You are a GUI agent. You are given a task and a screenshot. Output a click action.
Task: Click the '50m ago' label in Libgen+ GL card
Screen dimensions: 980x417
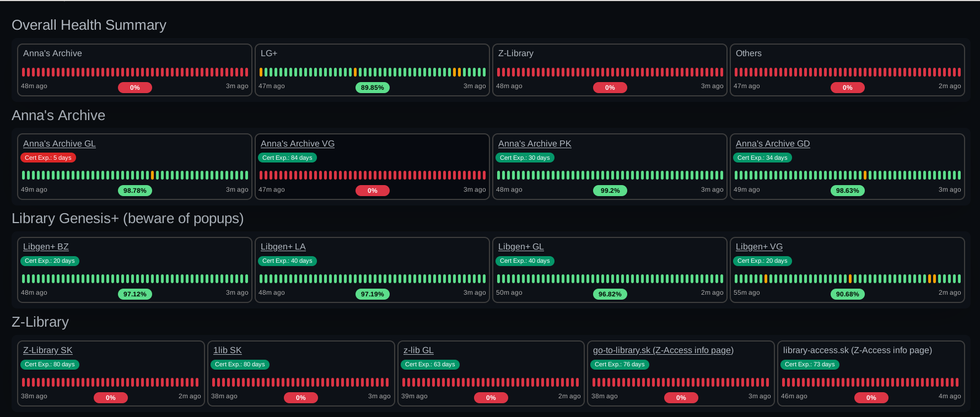click(509, 293)
